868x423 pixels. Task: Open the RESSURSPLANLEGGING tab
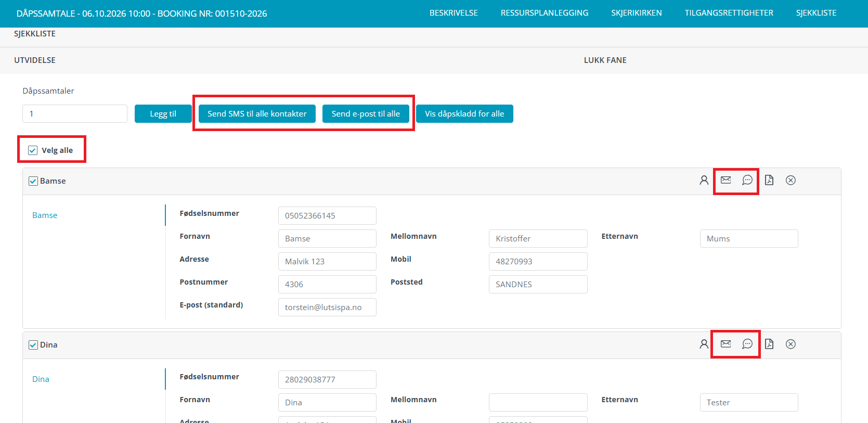[545, 13]
